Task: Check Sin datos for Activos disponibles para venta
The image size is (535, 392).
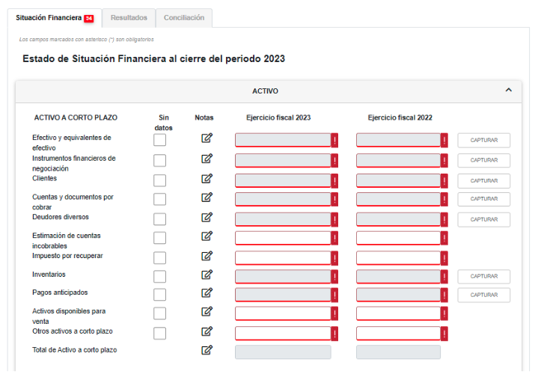Action: point(159,313)
